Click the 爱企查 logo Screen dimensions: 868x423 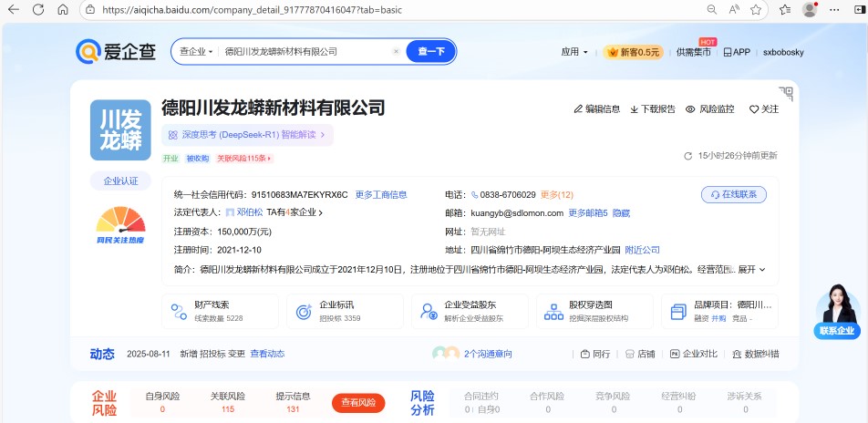(116, 51)
